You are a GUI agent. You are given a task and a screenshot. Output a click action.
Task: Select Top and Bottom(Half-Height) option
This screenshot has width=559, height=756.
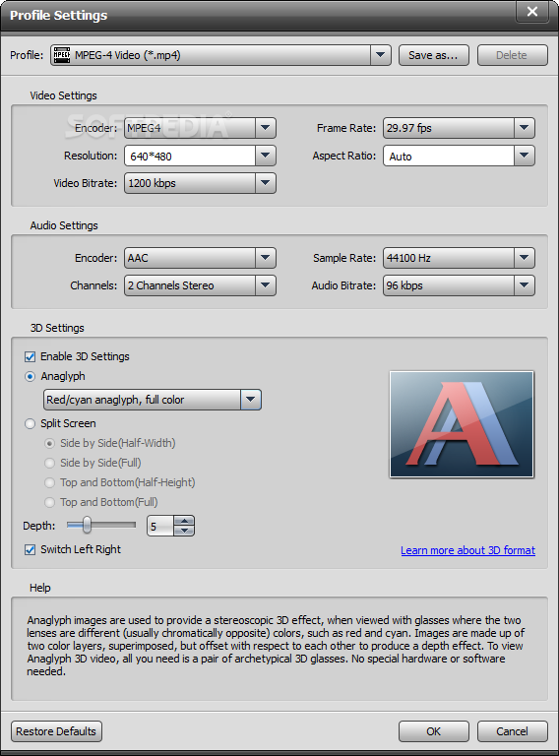(x=49, y=482)
